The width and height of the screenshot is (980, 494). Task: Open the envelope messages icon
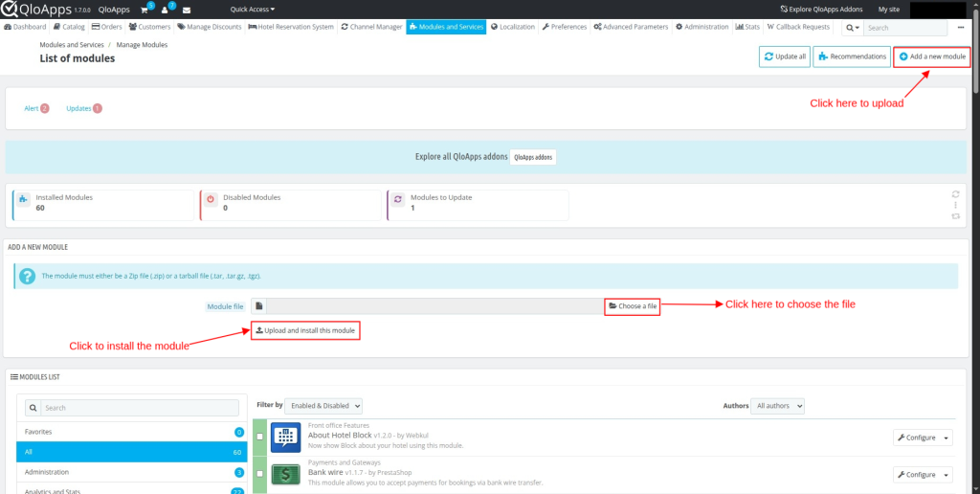[187, 10]
